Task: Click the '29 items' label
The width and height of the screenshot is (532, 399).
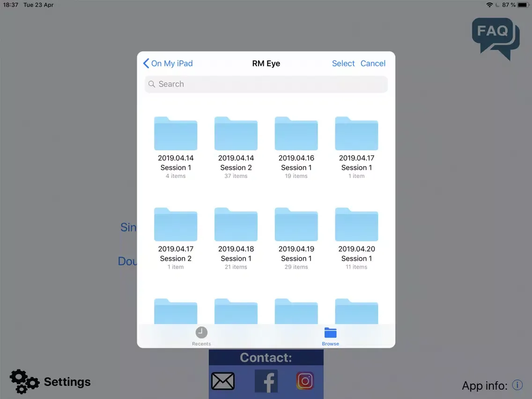Action: [x=296, y=266]
